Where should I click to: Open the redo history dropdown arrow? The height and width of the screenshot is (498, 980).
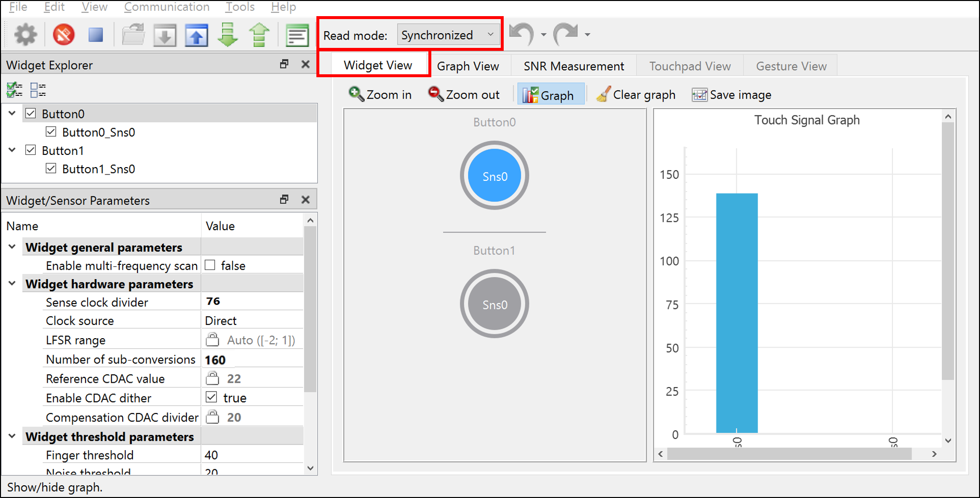[587, 35]
